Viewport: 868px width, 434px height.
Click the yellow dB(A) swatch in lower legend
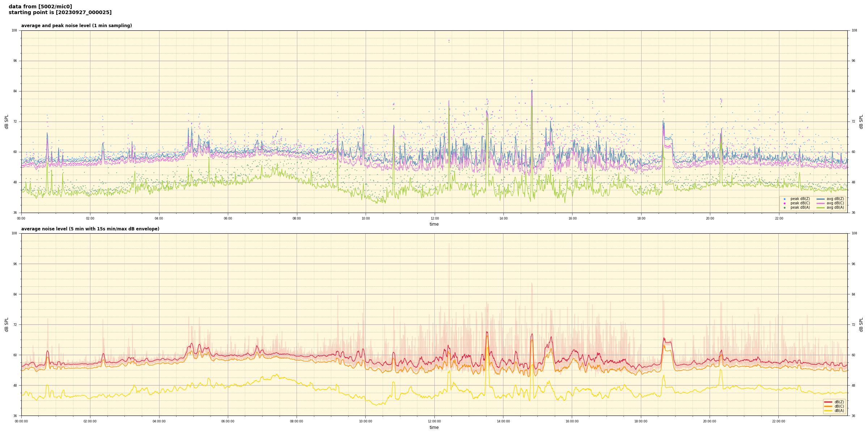[828, 410]
